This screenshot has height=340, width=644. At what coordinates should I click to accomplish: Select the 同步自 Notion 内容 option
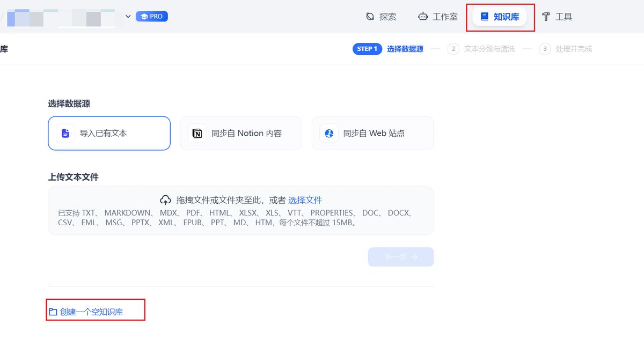pos(240,133)
